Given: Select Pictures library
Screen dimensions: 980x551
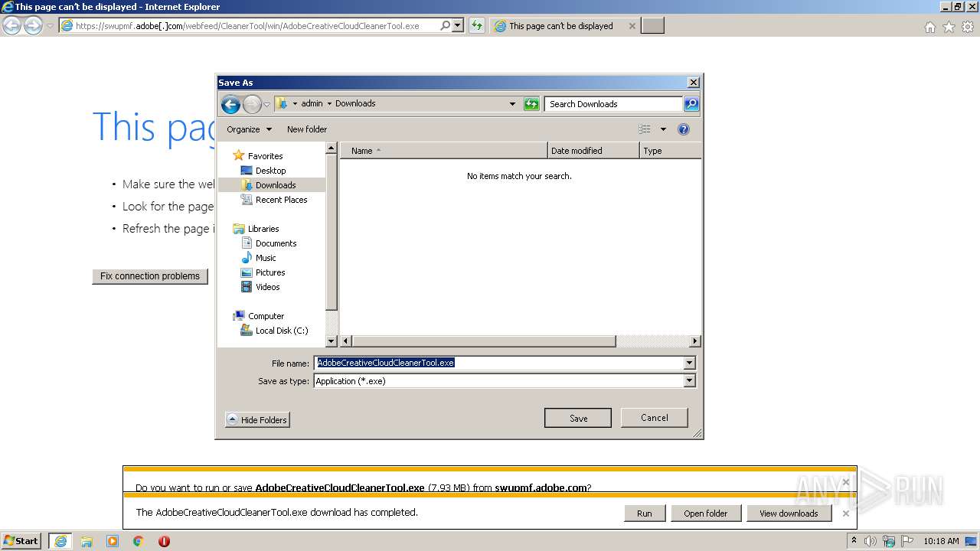Looking at the screenshot, I should click(x=270, y=272).
